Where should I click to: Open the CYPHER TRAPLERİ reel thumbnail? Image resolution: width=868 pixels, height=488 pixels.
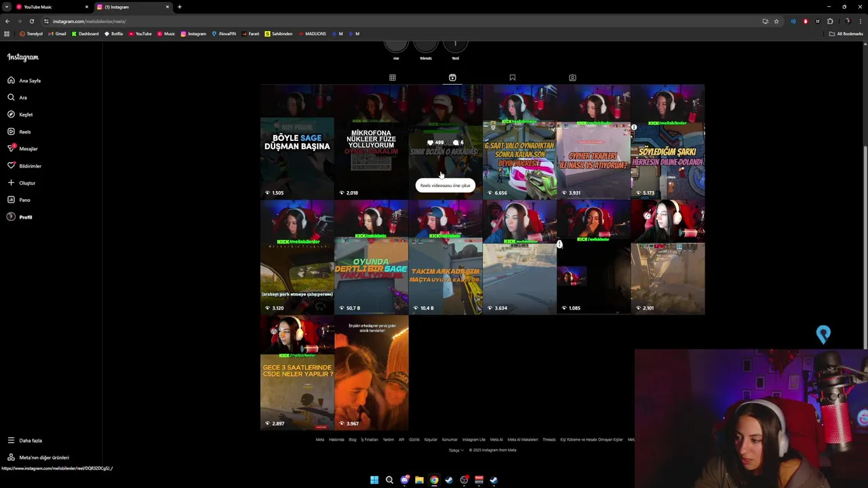coord(593,142)
